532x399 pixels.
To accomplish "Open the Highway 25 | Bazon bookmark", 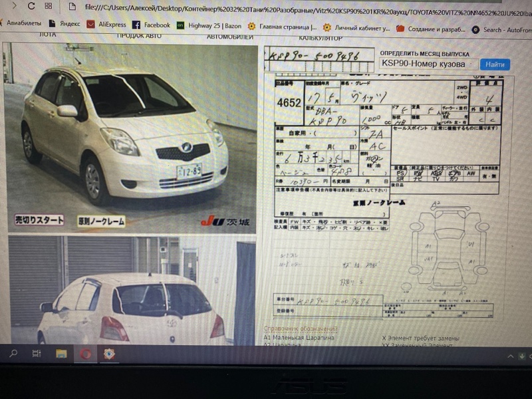I will pos(209,26).
